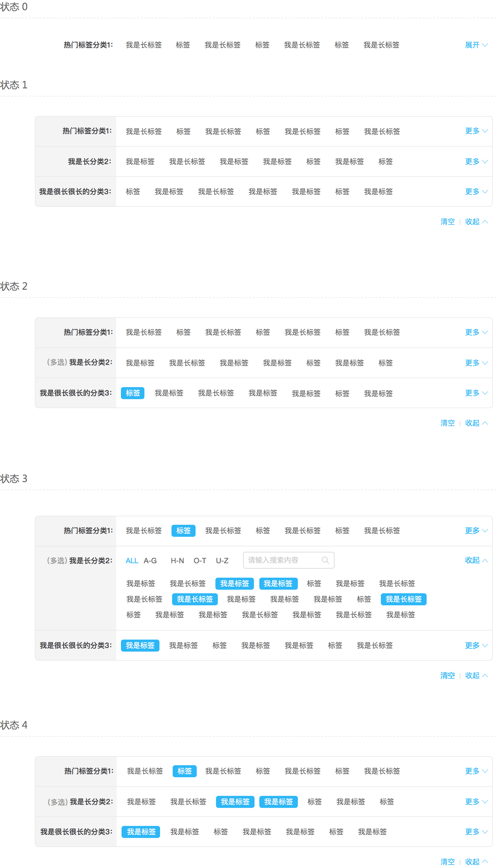Show 更多 for (多选) 我是长分类2 in 状态 2
Image resolution: width=497 pixels, height=868 pixels.
[x=476, y=363]
